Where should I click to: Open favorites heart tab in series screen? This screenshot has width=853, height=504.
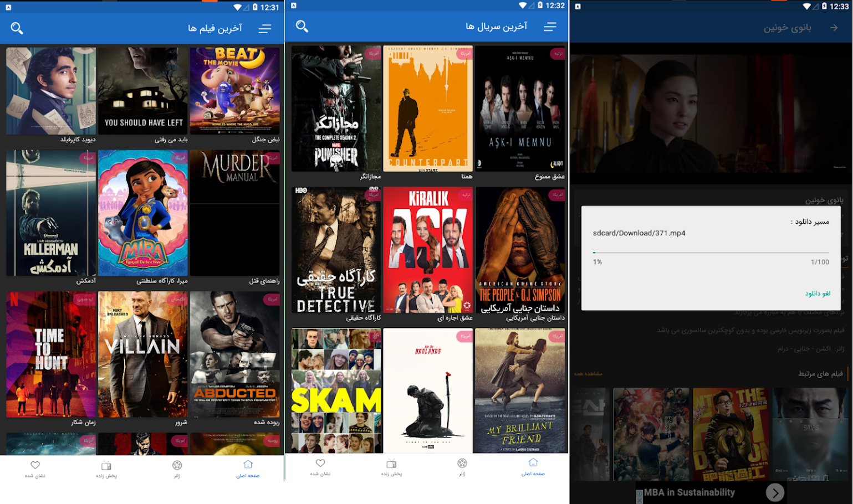pyautogui.click(x=320, y=467)
